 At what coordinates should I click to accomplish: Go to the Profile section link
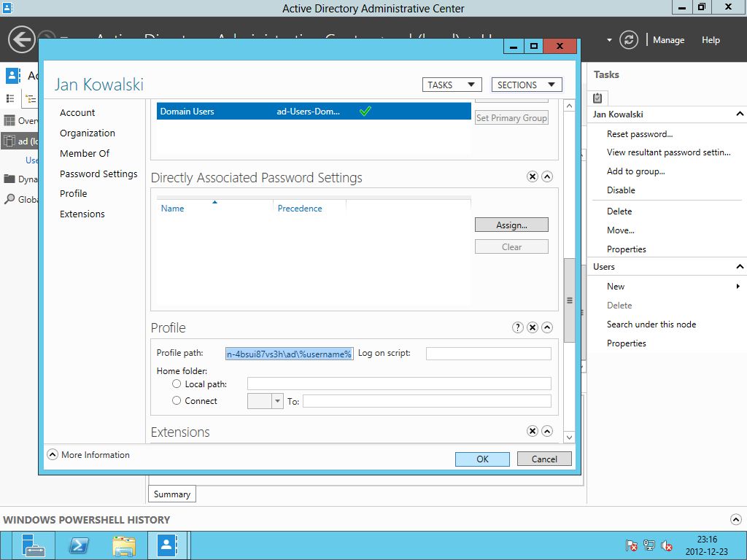(74, 193)
